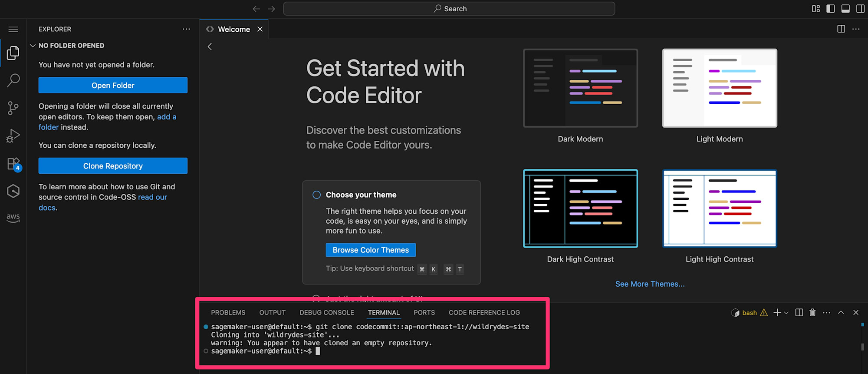Open the Source Control view
The height and width of the screenshot is (374, 868).
[x=13, y=108]
